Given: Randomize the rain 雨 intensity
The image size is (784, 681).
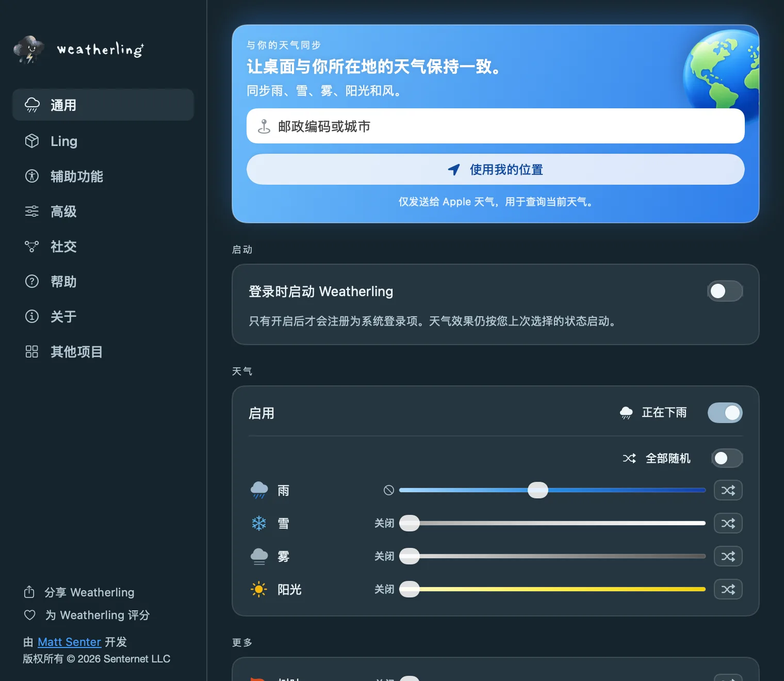Looking at the screenshot, I should [728, 490].
